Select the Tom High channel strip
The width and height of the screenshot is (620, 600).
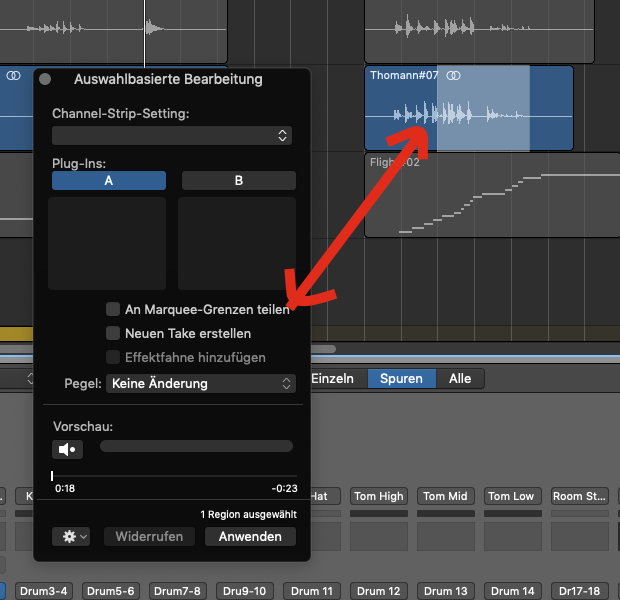coord(379,496)
